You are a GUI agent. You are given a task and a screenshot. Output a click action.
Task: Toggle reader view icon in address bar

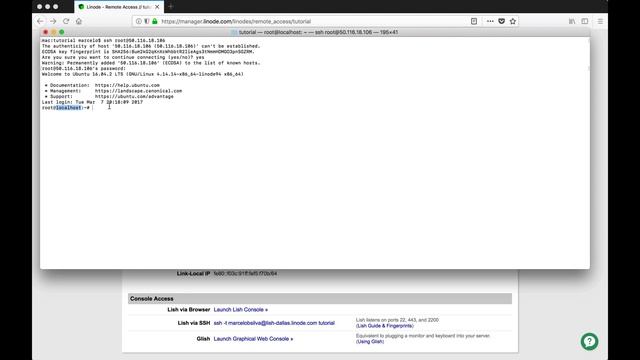tap(474, 21)
